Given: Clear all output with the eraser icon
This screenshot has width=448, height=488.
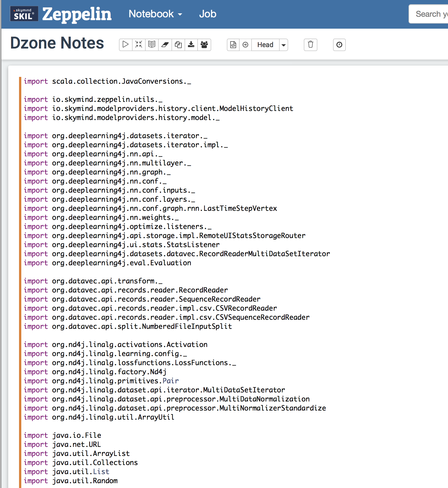Looking at the screenshot, I should point(165,45).
